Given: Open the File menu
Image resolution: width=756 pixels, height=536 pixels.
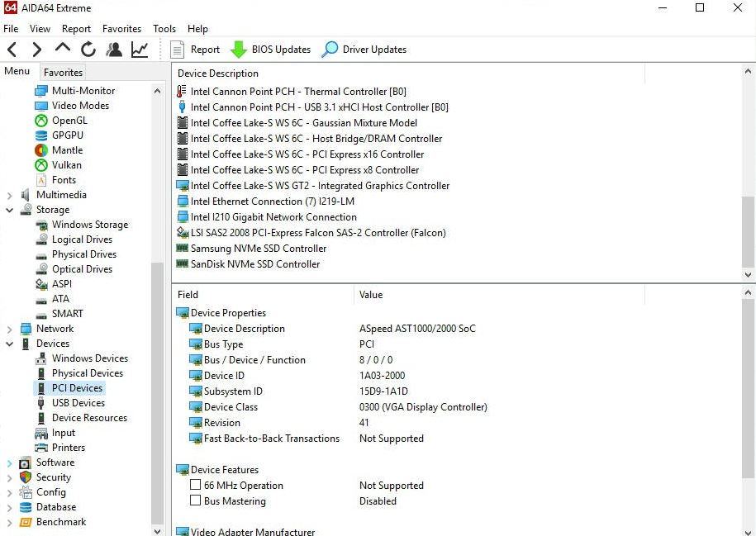Looking at the screenshot, I should pyautogui.click(x=11, y=29).
